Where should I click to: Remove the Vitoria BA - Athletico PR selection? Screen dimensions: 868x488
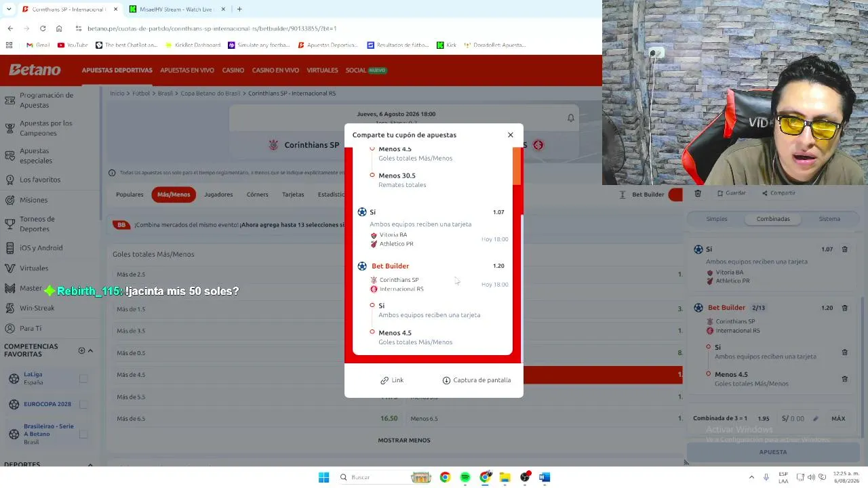coord(845,249)
